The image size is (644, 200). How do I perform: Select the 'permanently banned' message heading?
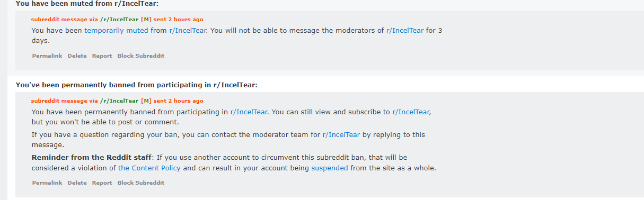[x=136, y=85]
